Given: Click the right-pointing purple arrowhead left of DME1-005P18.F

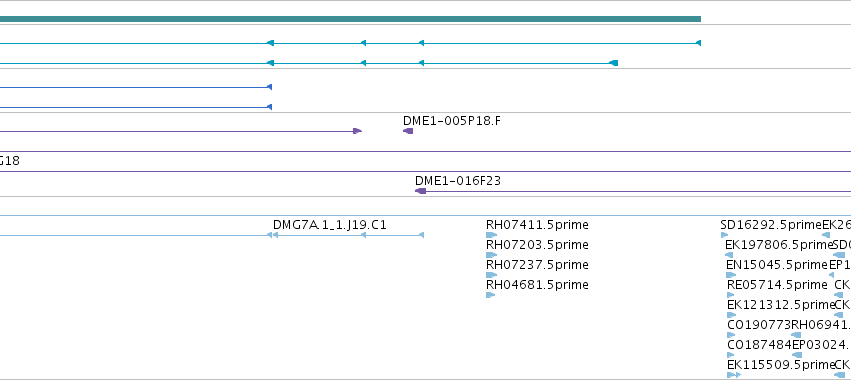Looking at the screenshot, I should pyautogui.click(x=357, y=131).
